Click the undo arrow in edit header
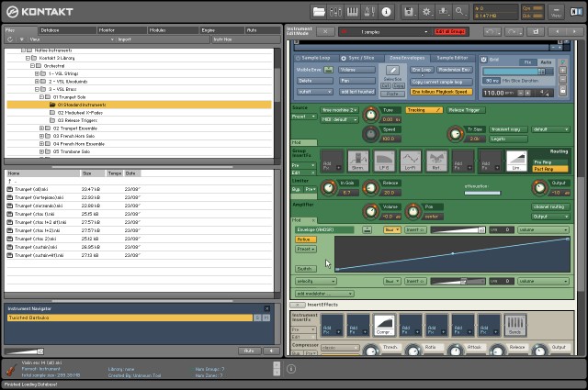This screenshot has height=390, width=588. click(x=491, y=32)
